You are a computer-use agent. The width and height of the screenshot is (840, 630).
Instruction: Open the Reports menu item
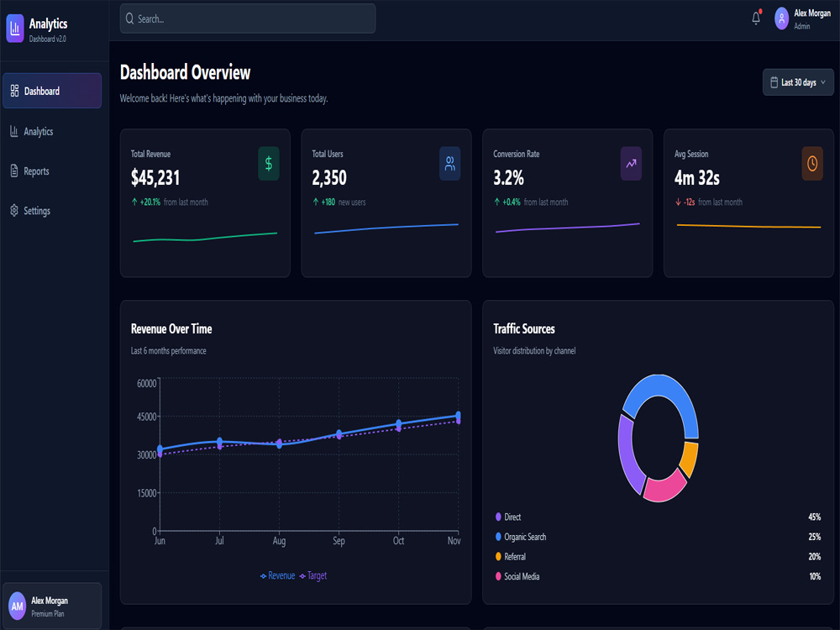(52, 171)
